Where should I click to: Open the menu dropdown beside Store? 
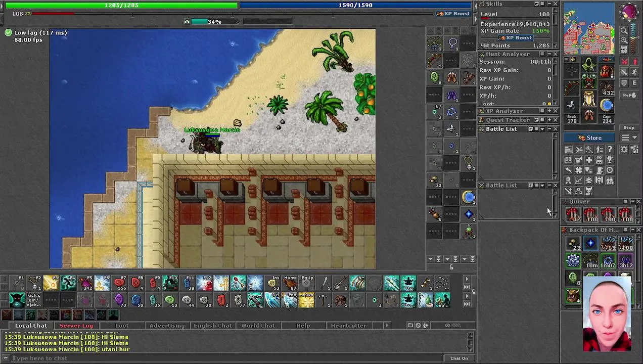pyautogui.click(x=629, y=138)
